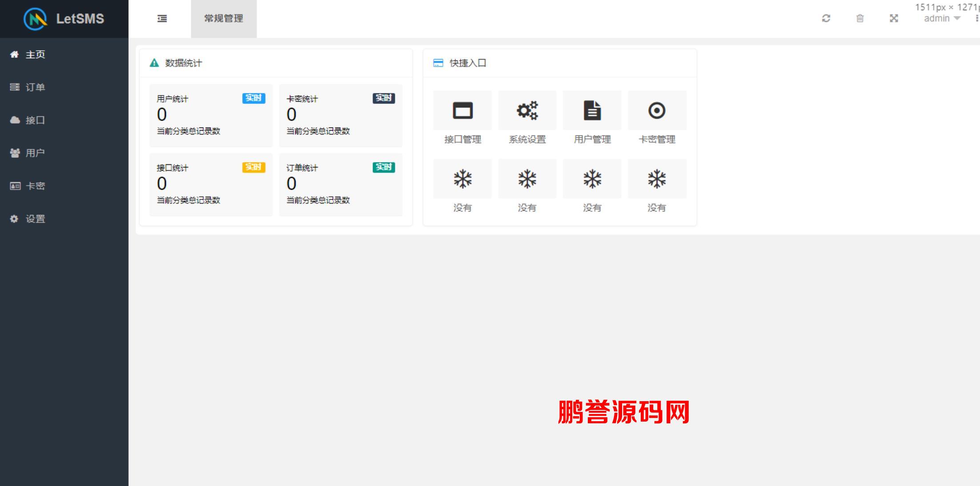Click the first 没有 snowflake shortcut

pos(462,179)
